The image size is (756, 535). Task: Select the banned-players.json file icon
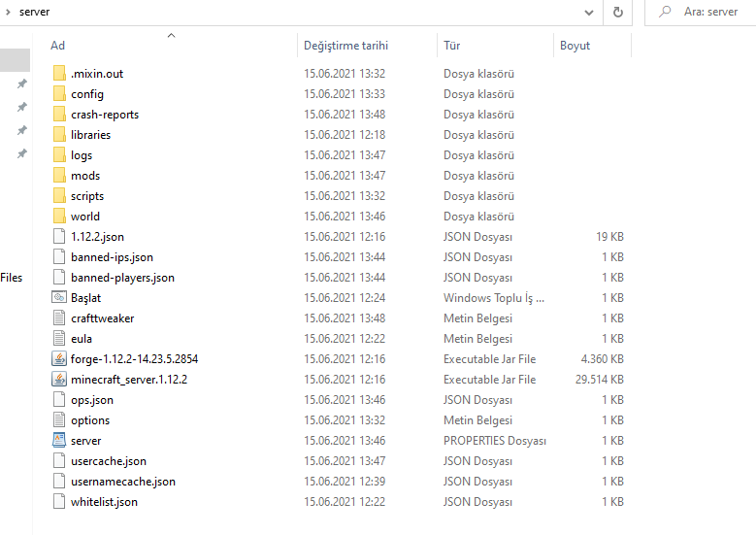pos(59,278)
